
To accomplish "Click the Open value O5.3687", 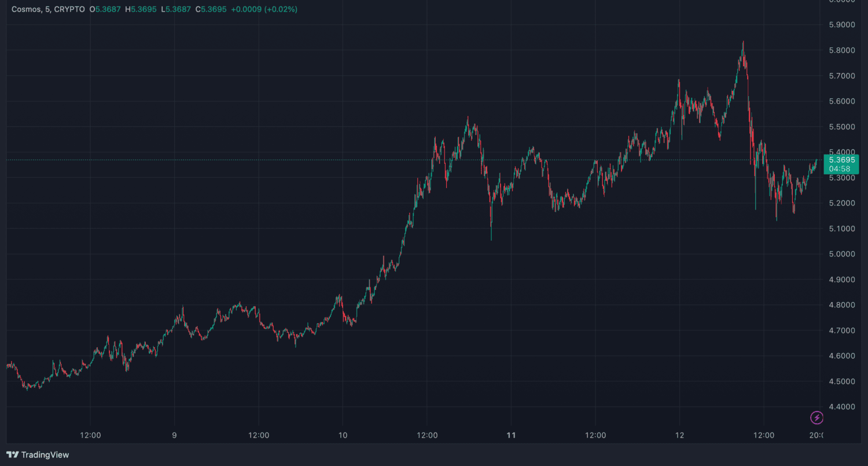I will pyautogui.click(x=105, y=9).
